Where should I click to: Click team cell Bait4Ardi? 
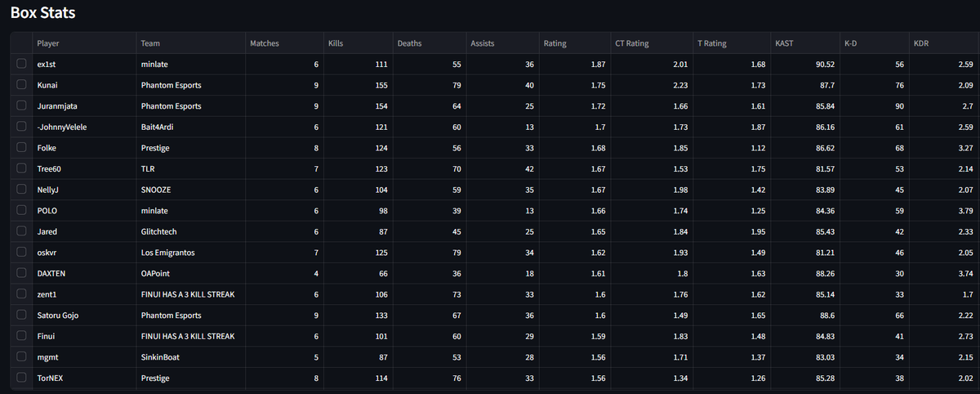pos(189,127)
